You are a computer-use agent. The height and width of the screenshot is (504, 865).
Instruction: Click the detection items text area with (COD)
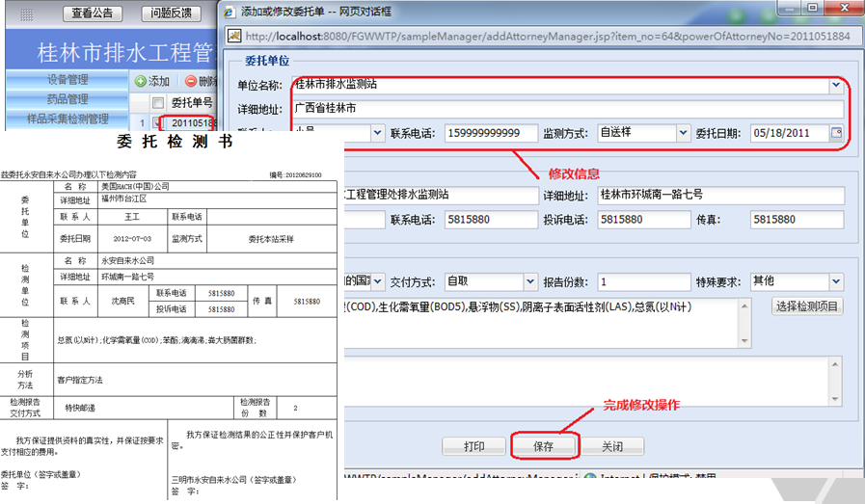tap(541, 323)
